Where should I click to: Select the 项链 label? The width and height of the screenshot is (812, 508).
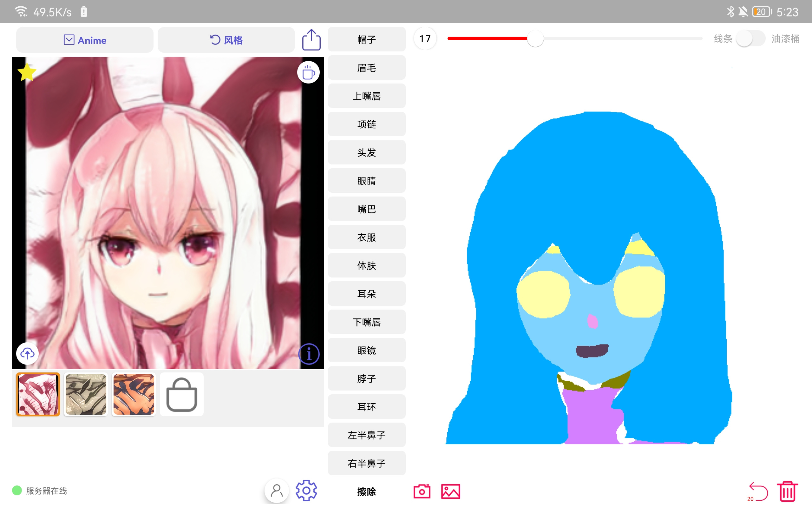point(366,124)
